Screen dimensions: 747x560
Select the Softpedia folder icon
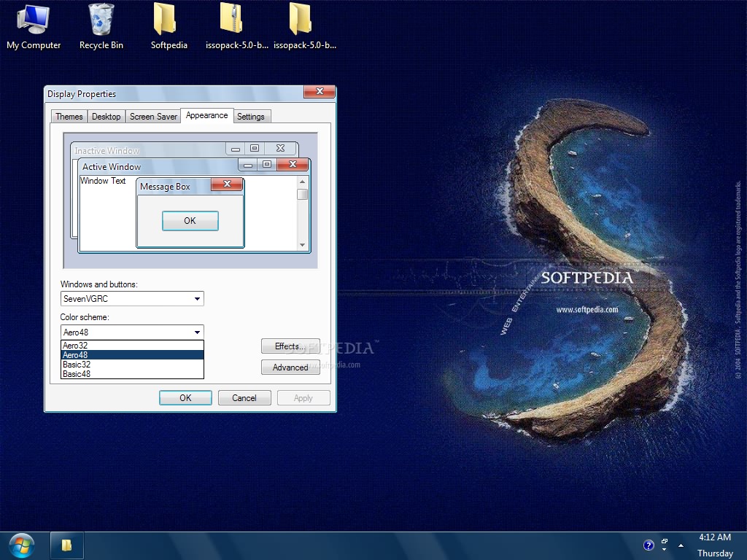pos(169,26)
